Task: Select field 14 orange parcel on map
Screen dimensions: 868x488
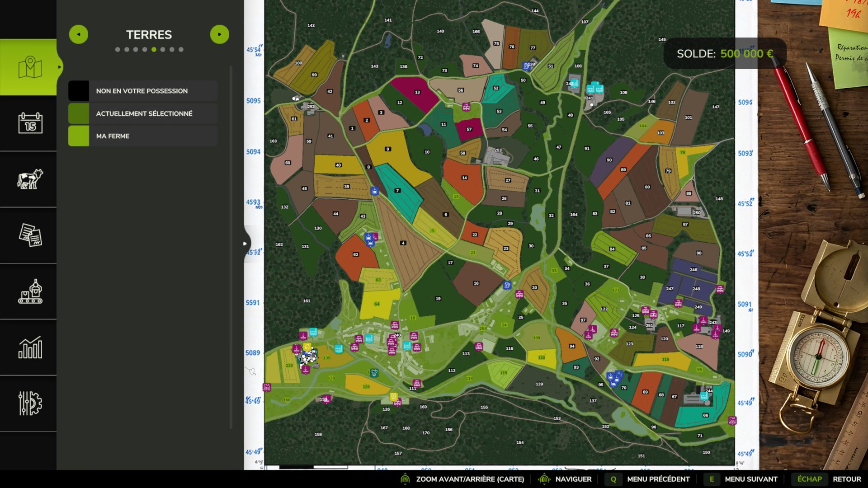Action: 464,178
